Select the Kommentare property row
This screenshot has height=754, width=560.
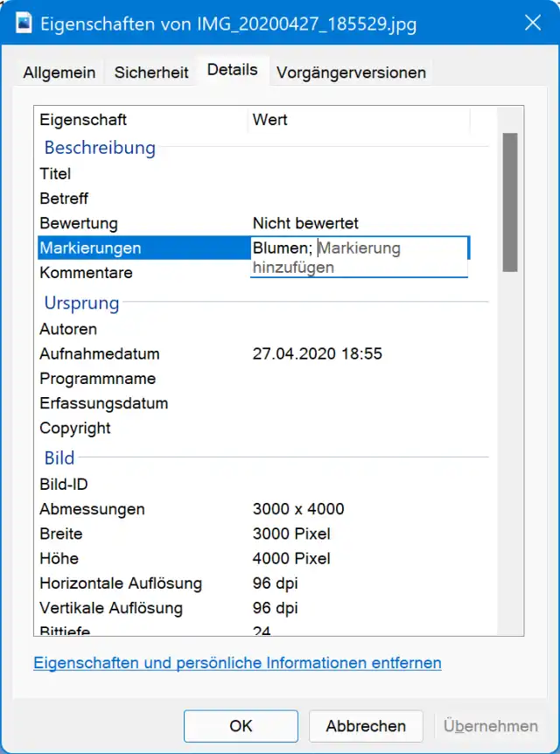pos(86,273)
